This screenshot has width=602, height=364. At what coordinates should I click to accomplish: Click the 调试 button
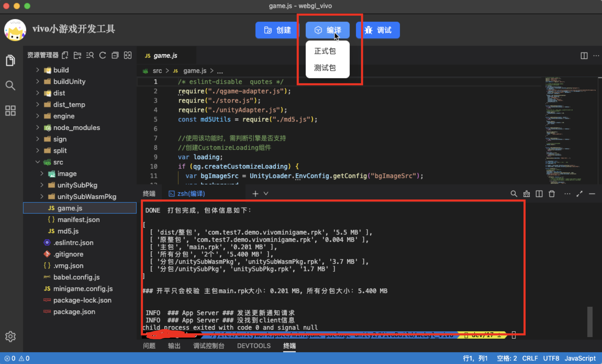click(378, 30)
